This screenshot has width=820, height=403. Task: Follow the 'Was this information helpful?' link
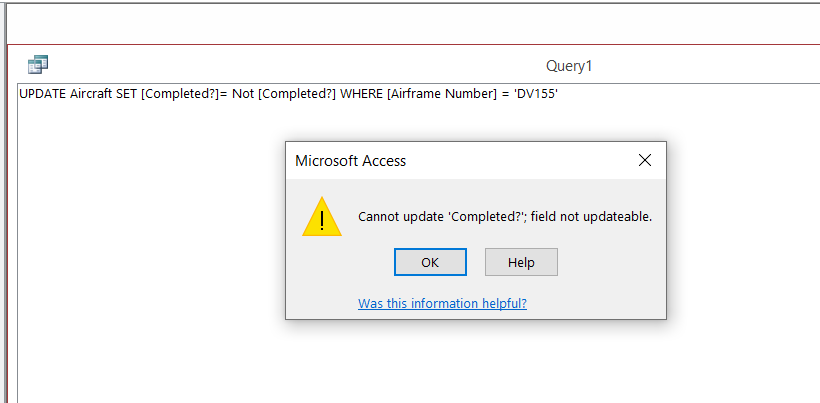tap(442, 304)
